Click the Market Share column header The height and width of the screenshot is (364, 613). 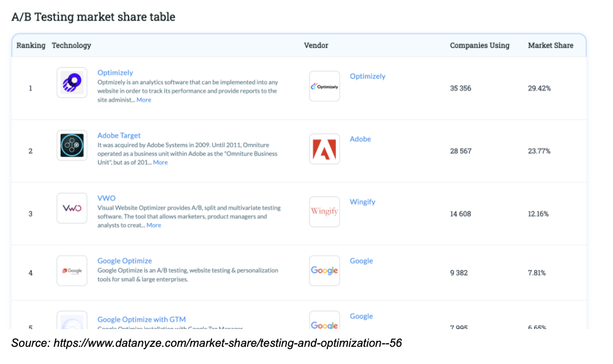point(550,45)
